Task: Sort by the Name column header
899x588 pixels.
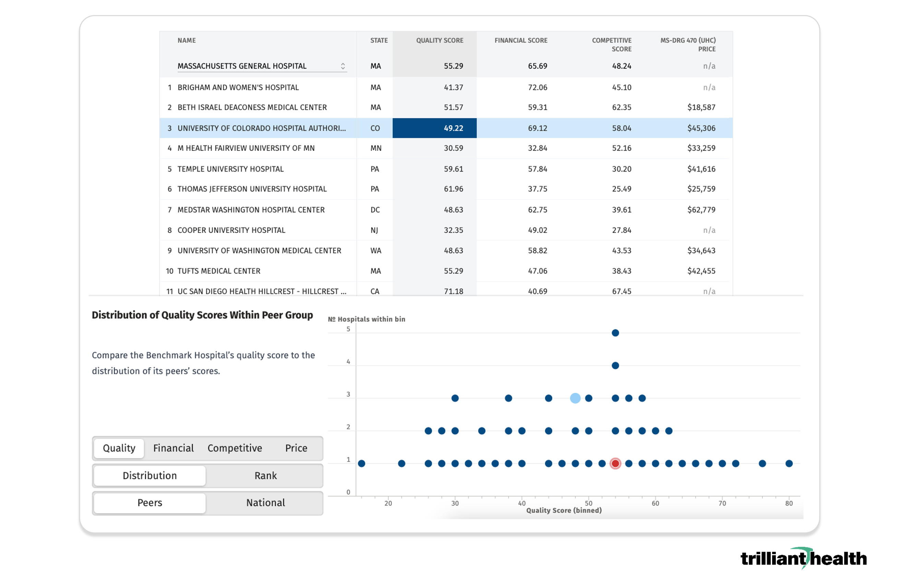Action: click(x=187, y=40)
